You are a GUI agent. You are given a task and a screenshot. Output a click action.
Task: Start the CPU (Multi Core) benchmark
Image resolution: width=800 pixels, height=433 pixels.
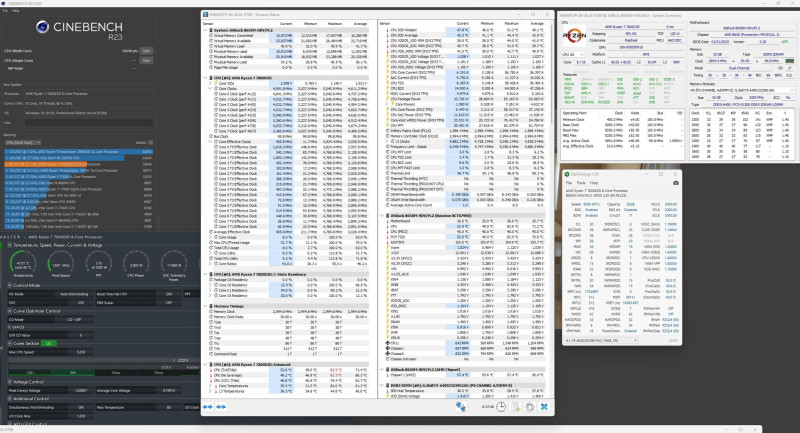click(146, 51)
